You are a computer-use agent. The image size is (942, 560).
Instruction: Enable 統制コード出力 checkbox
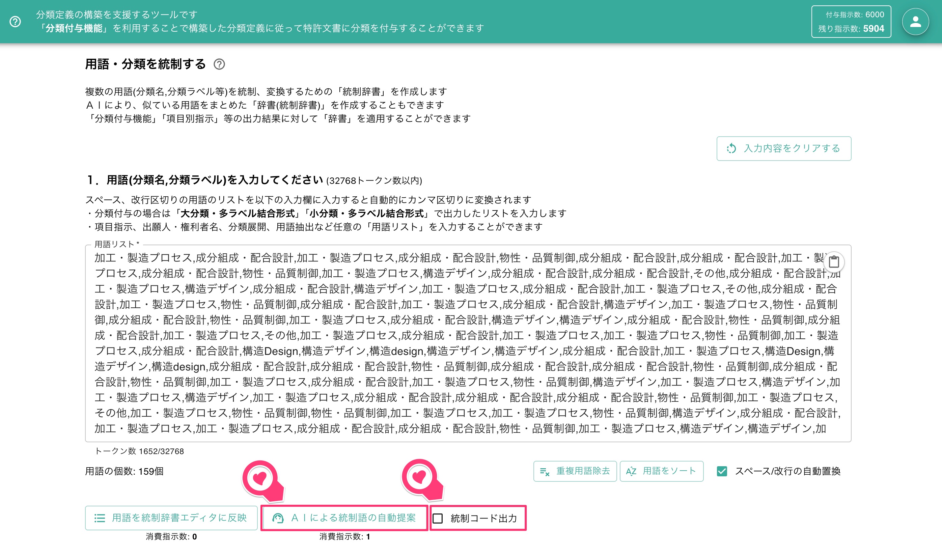438,518
